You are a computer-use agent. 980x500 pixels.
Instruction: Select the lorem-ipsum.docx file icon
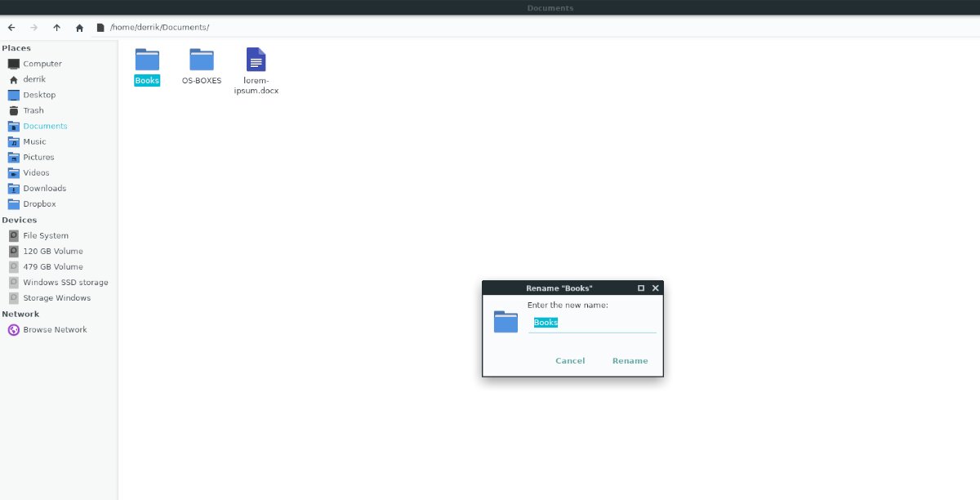tap(256, 60)
